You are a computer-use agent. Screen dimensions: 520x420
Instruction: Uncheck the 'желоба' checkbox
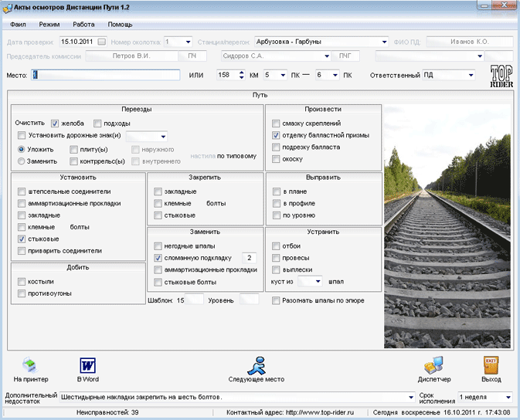click(56, 124)
